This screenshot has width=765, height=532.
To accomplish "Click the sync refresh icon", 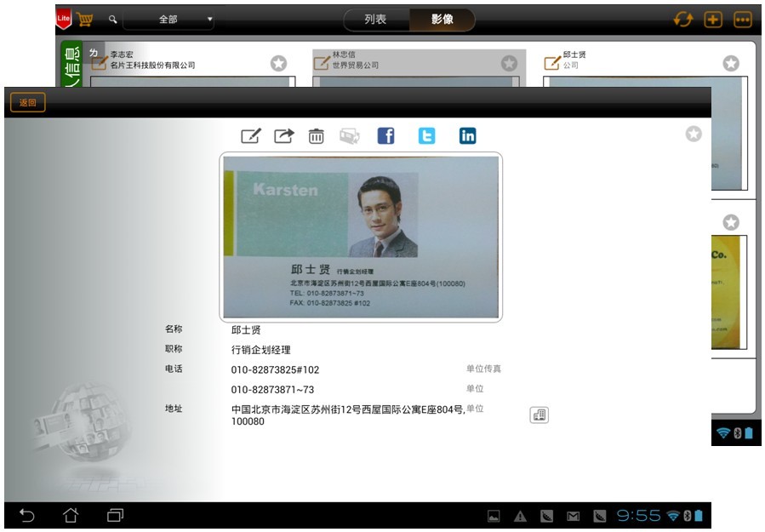I will tap(682, 20).
